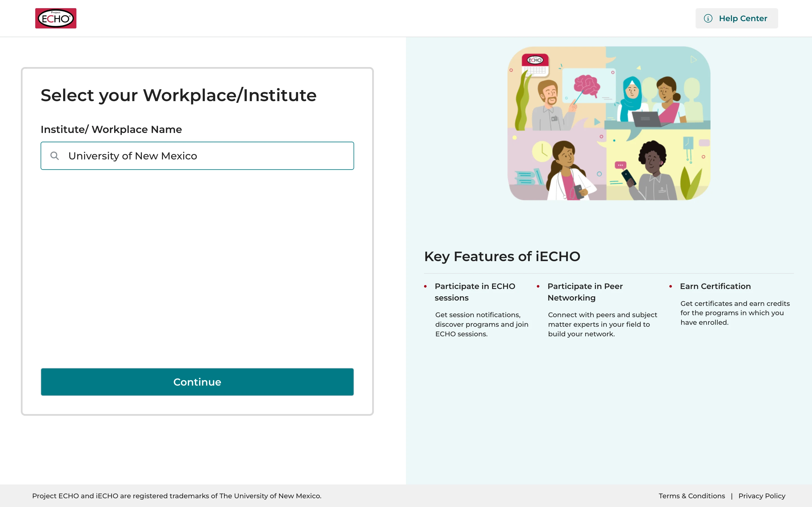Screen dimensions: 812x507
Task: Click the iECHO illustration image
Action: click(609, 123)
